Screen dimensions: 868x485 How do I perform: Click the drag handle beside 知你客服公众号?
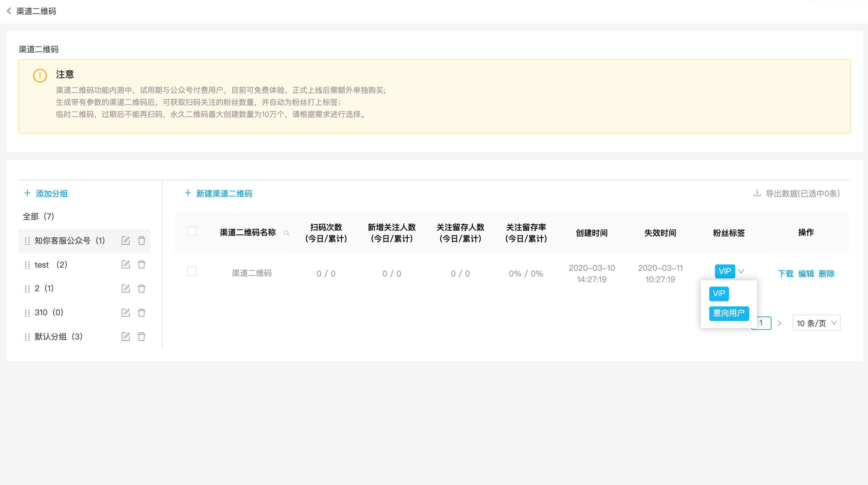tap(27, 241)
